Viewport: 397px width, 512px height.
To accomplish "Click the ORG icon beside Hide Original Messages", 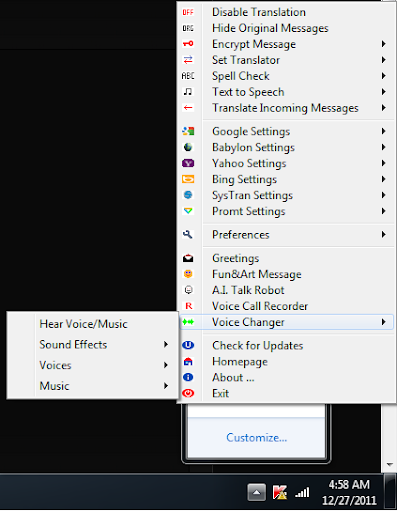I will pos(188,28).
